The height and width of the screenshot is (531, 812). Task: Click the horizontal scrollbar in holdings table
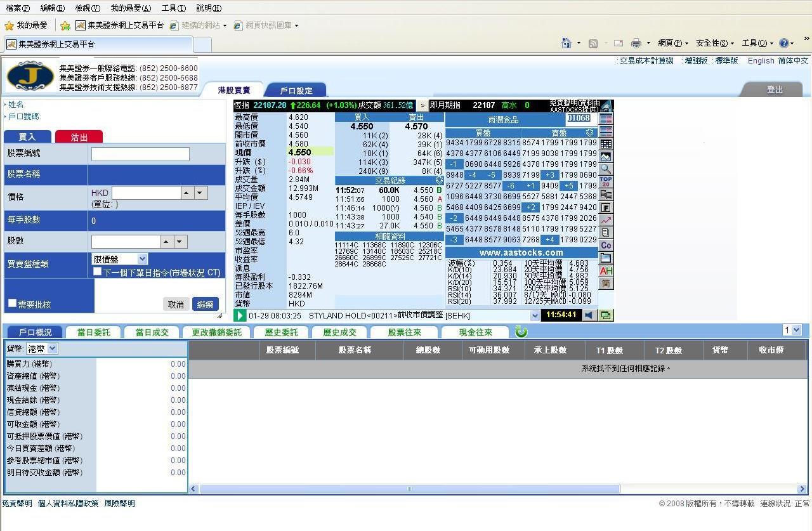(x=409, y=489)
